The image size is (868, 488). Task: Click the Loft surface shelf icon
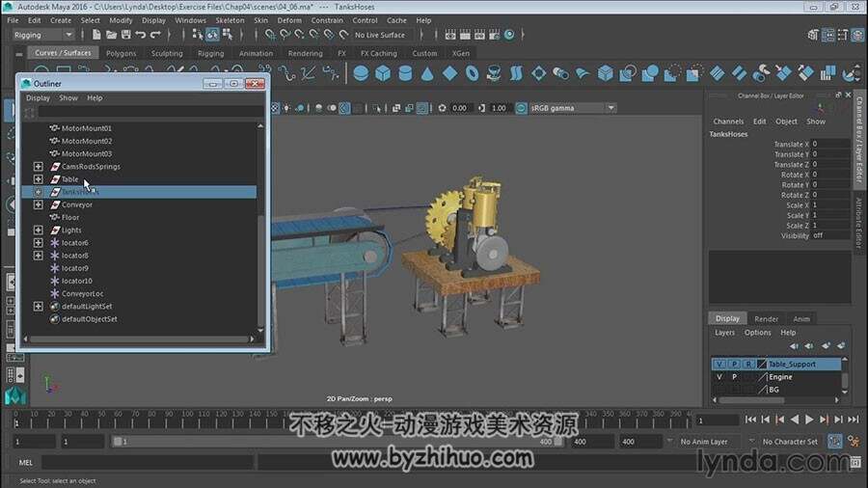coord(516,73)
